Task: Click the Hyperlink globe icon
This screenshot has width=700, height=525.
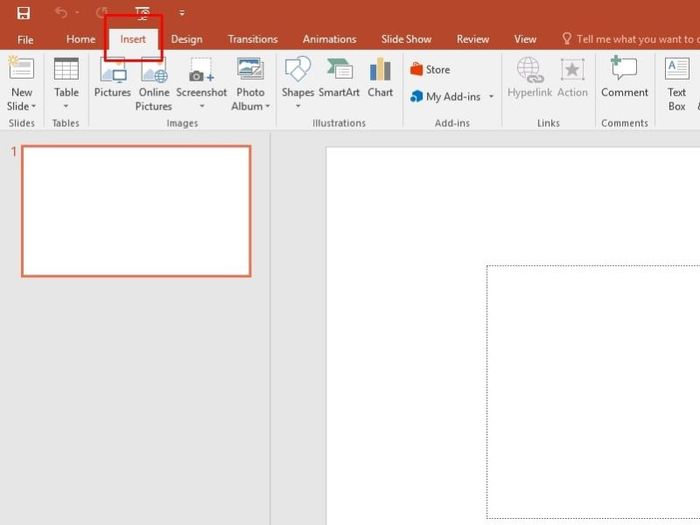Action: click(530, 70)
